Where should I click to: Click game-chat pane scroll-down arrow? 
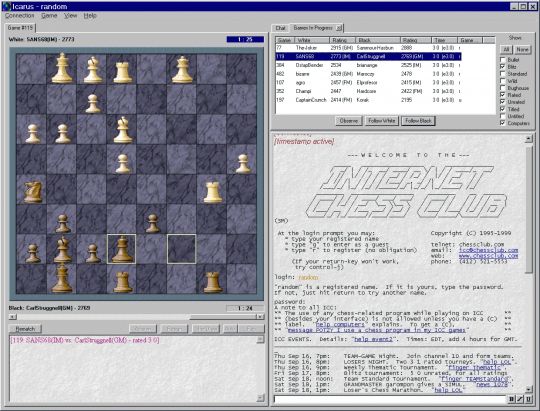pyautogui.click(x=260, y=398)
